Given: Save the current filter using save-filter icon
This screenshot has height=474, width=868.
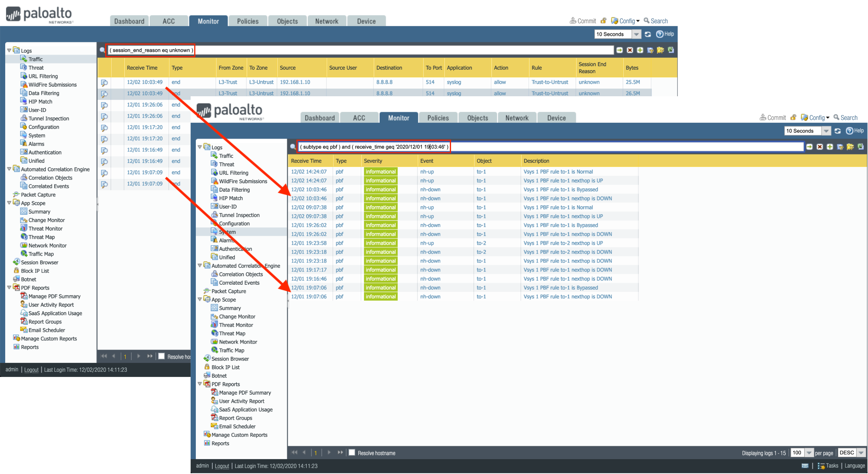Looking at the screenshot, I should click(x=840, y=147).
